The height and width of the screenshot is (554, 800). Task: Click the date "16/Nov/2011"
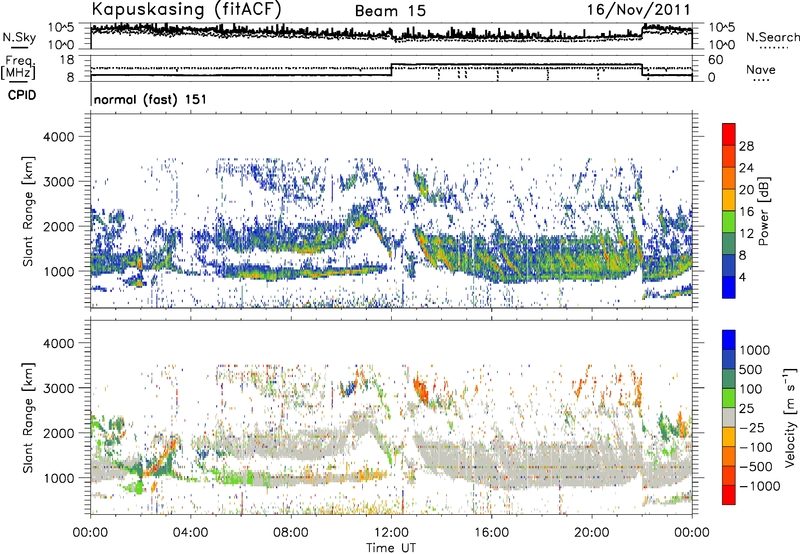[639, 9]
